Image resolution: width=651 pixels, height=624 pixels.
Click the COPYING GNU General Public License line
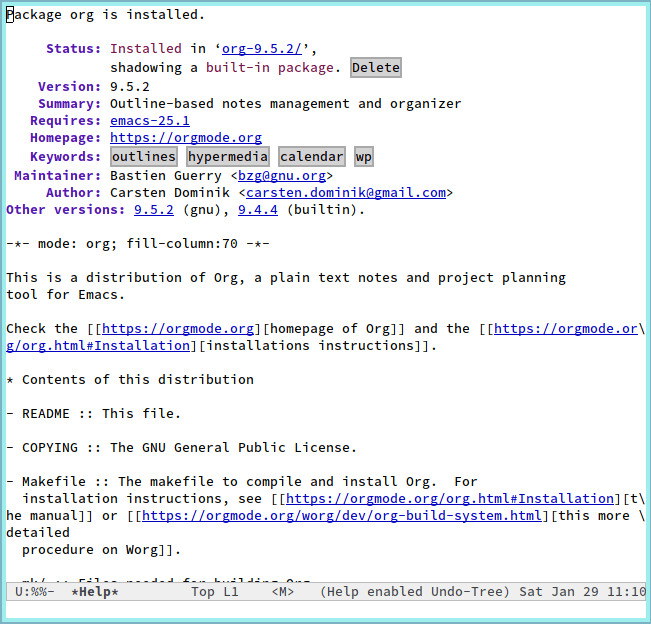tap(181, 448)
